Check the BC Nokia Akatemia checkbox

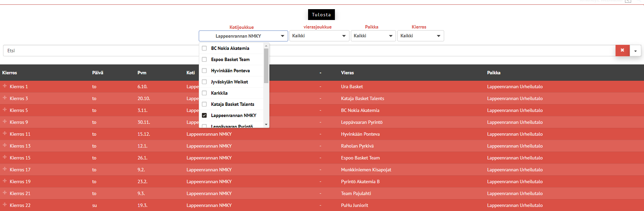click(204, 48)
